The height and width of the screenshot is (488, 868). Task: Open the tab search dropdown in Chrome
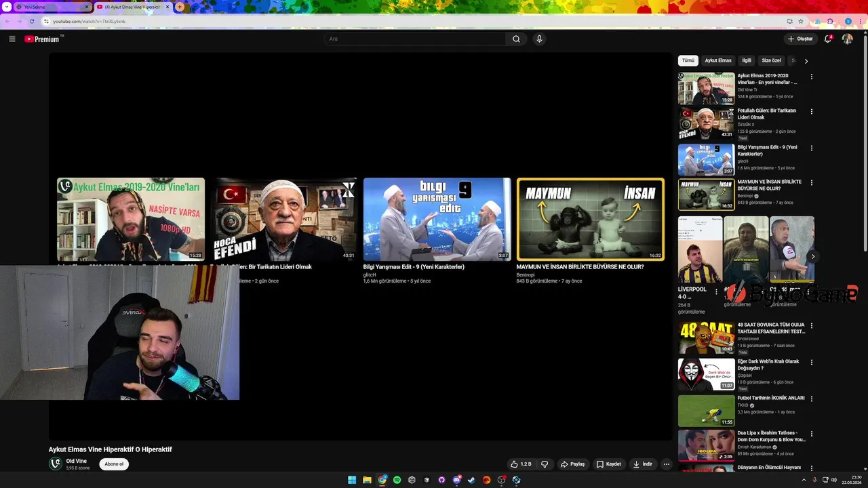(x=7, y=7)
